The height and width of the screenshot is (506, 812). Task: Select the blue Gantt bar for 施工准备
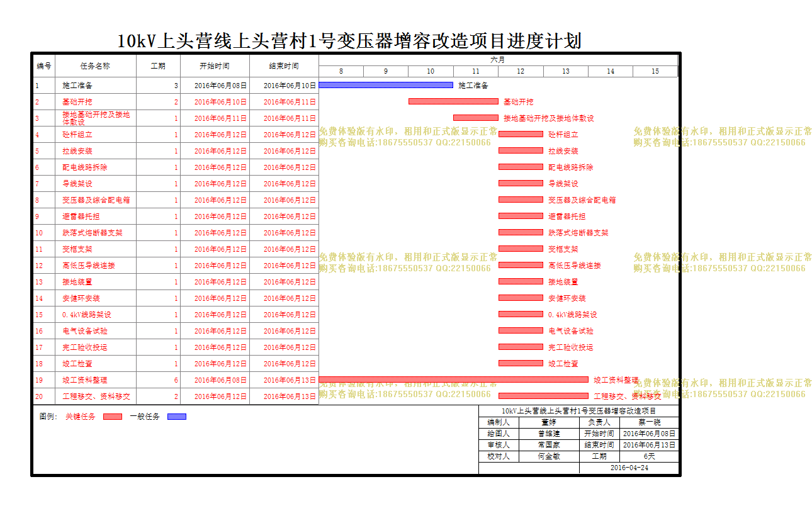[386, 85]
